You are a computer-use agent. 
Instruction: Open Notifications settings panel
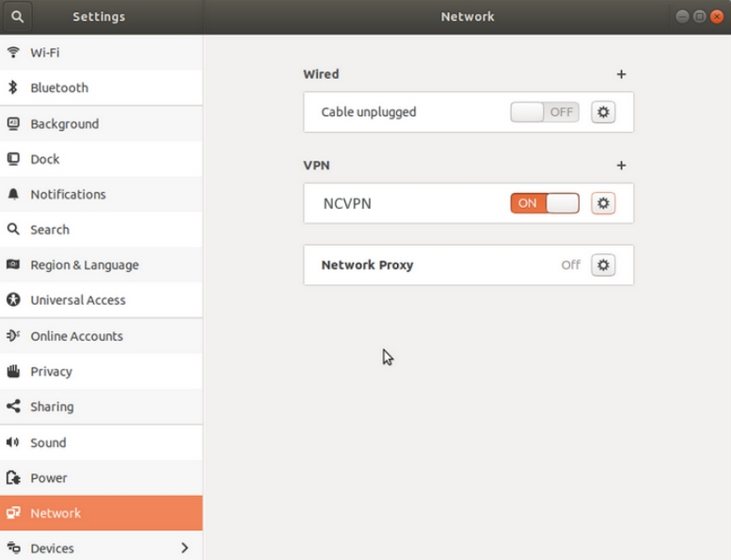click(102, 194)
